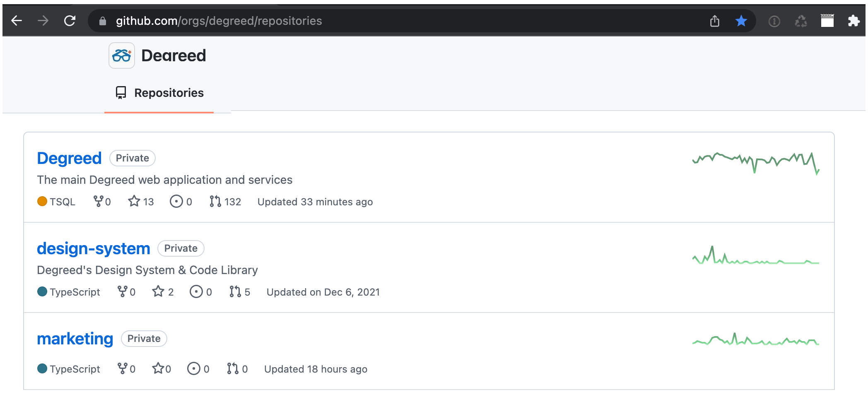Click "Degreed's Design System & Code Library" text
Viewport: 868px width, 409px height.
(x=147, y=270)
